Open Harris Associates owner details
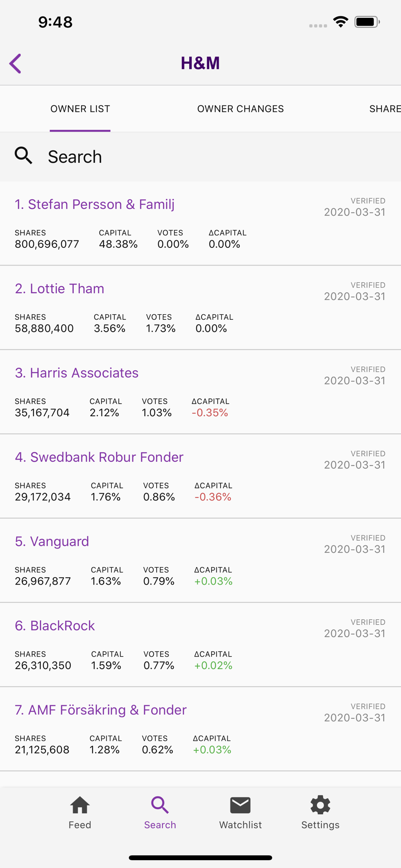The height and width of the screenshot is (868, 401). click(x=200, y=392)
